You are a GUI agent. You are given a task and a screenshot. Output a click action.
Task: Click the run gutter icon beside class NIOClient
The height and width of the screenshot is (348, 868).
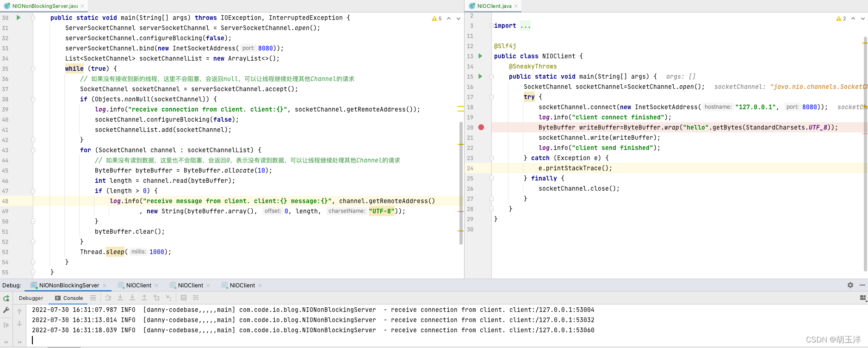coord(480,56)
